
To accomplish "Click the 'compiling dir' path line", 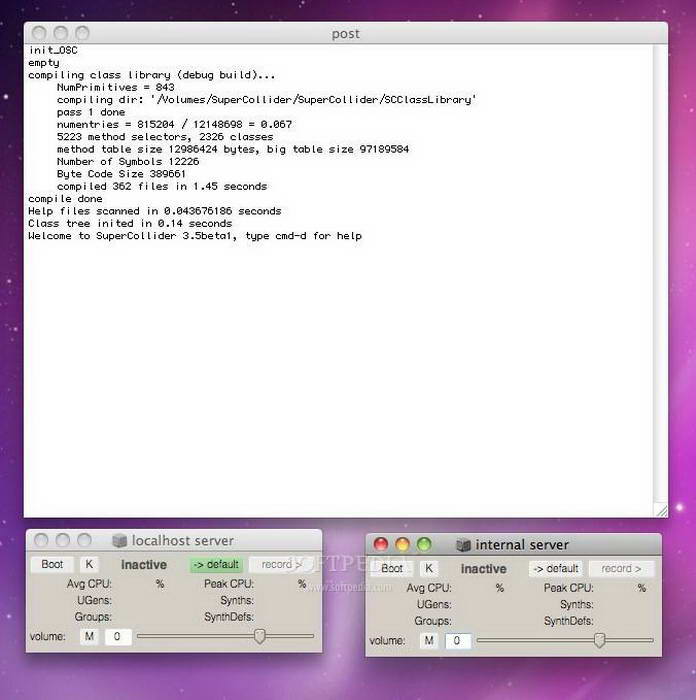I will pos(267,100).
